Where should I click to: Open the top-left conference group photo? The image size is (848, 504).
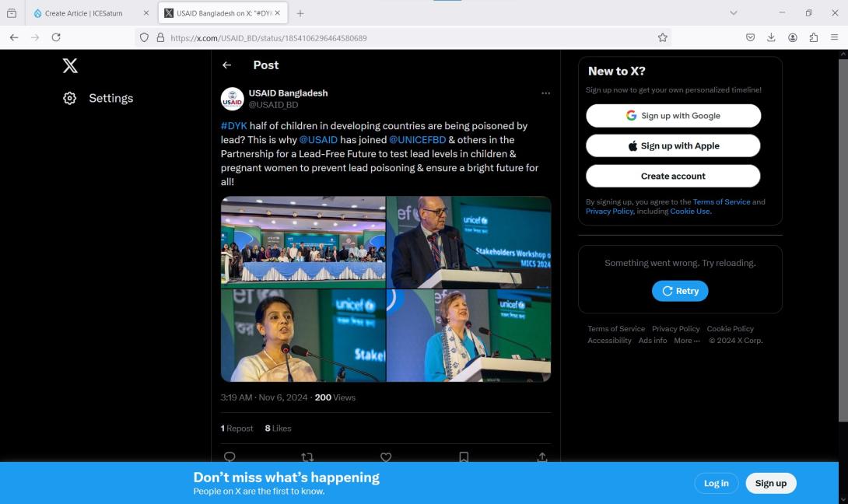[x=303, y=241]
